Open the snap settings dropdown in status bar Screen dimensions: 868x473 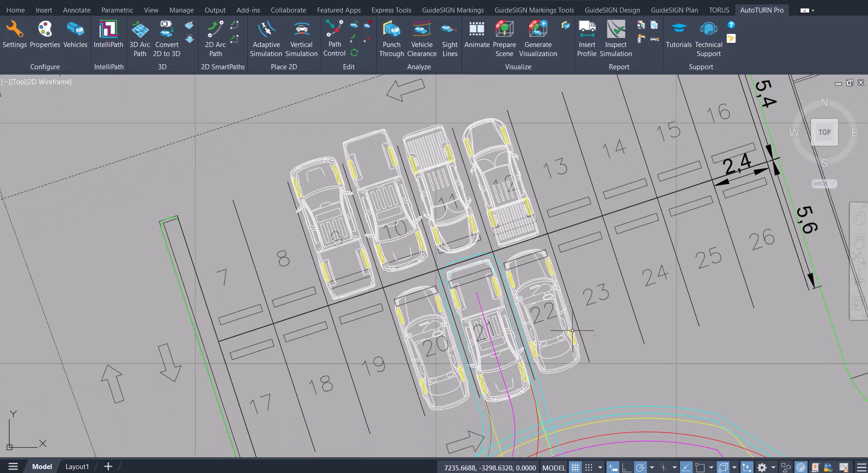pos(600,467)
